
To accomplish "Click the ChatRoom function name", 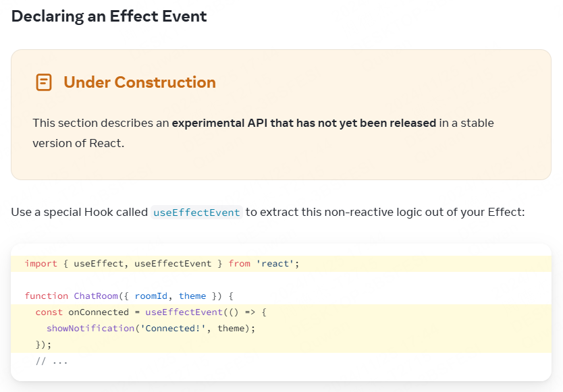I will pos(96,296).
